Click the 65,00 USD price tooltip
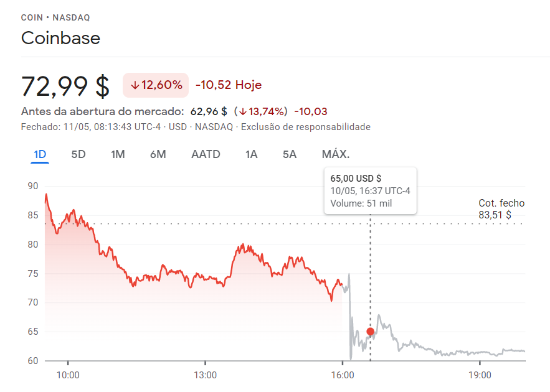 [x=370, y=190]
